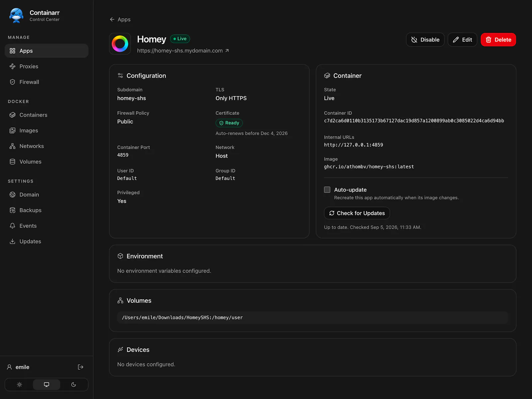Click the Networks icon in sidebar
The height and width of the screenshot is (399, 532).
12,146
